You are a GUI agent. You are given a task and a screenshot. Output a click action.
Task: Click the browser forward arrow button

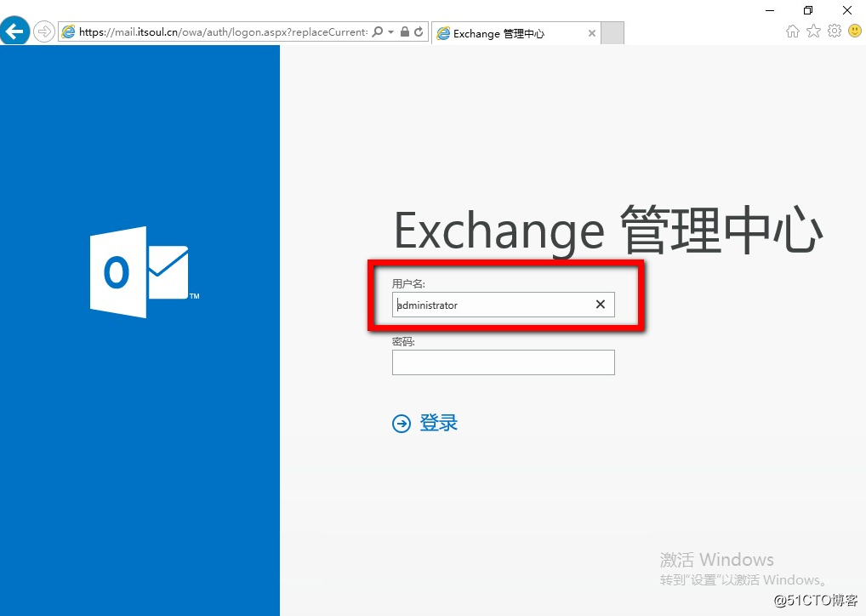pos(44,31)
